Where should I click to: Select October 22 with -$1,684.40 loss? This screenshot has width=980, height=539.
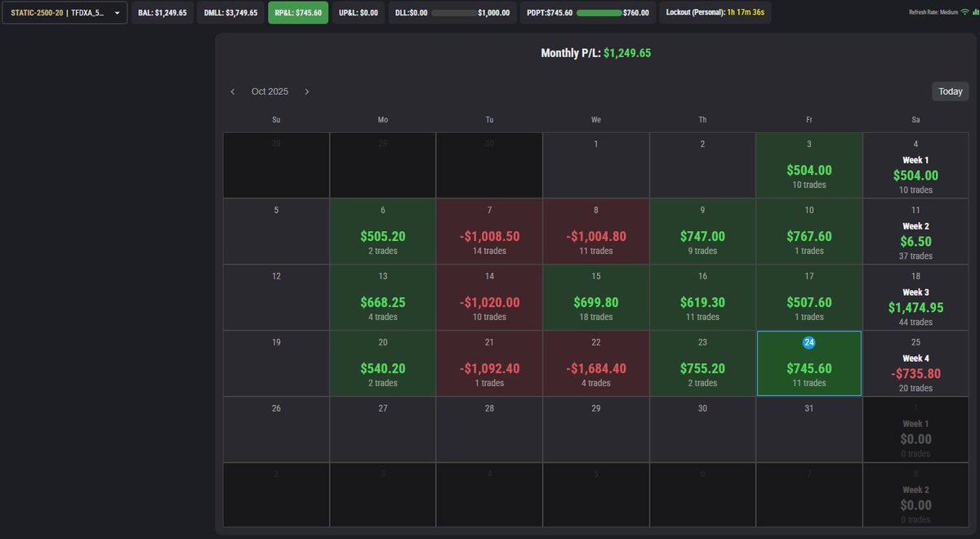(596, 363)
